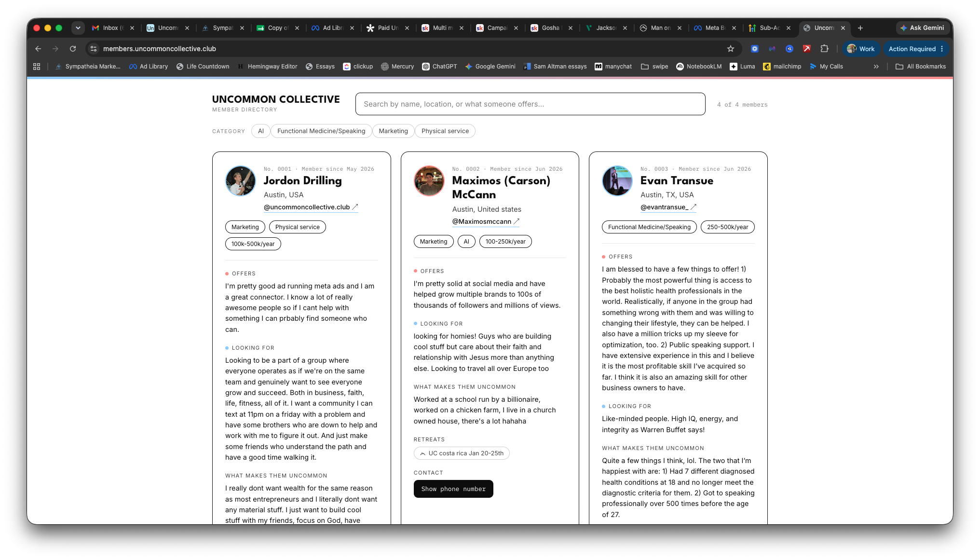The image size is (980, 560).
Task: Go back to the previous page
Action: coord(38,49)
